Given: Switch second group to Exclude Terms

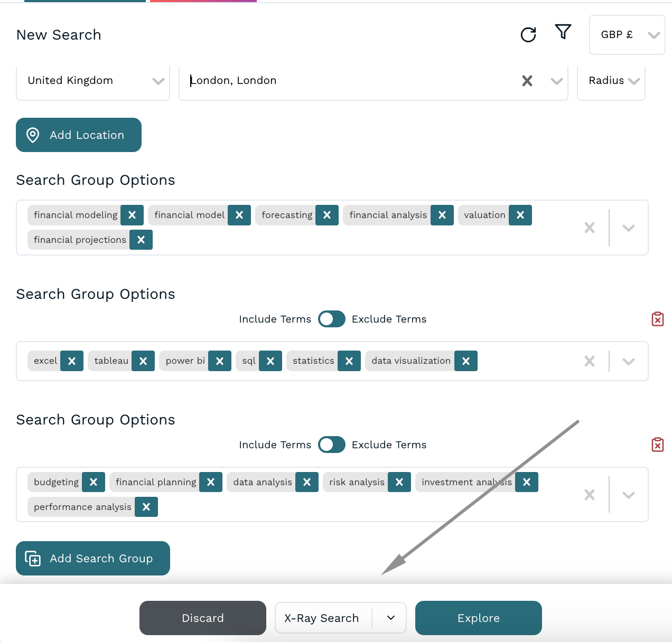Looking at the screenshot, I should click(331, 319).
